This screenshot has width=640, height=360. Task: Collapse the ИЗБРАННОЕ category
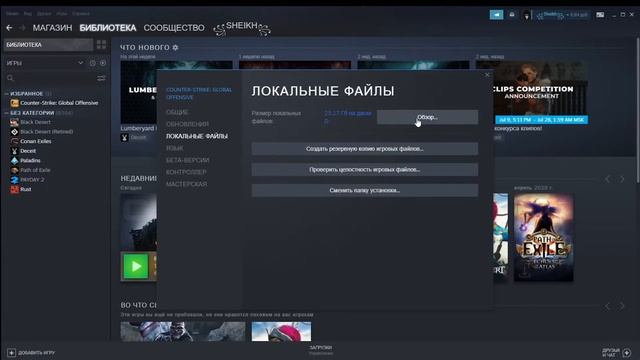pyautogui.click(x=7, y=94)
